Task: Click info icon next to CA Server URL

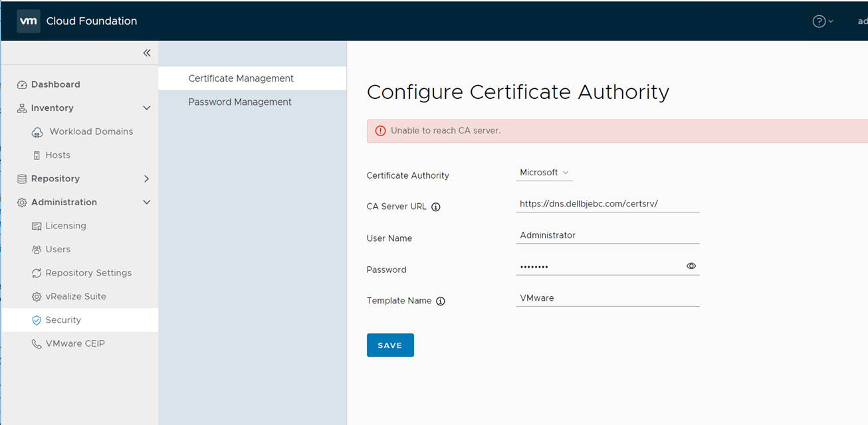Action: [x=436, y=207]
